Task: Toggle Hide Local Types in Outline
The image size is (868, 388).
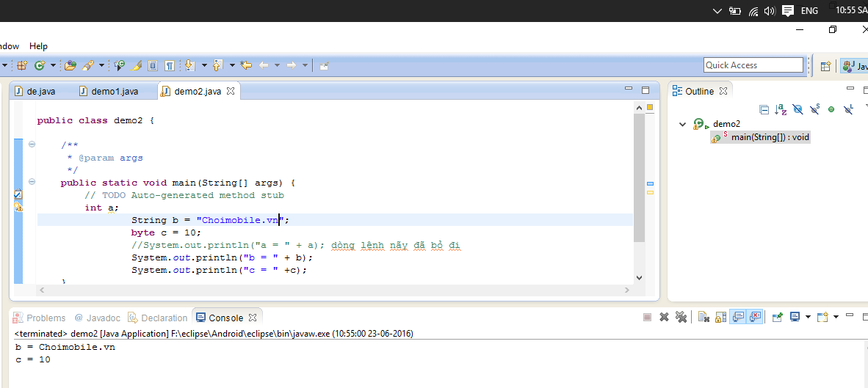Action: coord(848,109)
